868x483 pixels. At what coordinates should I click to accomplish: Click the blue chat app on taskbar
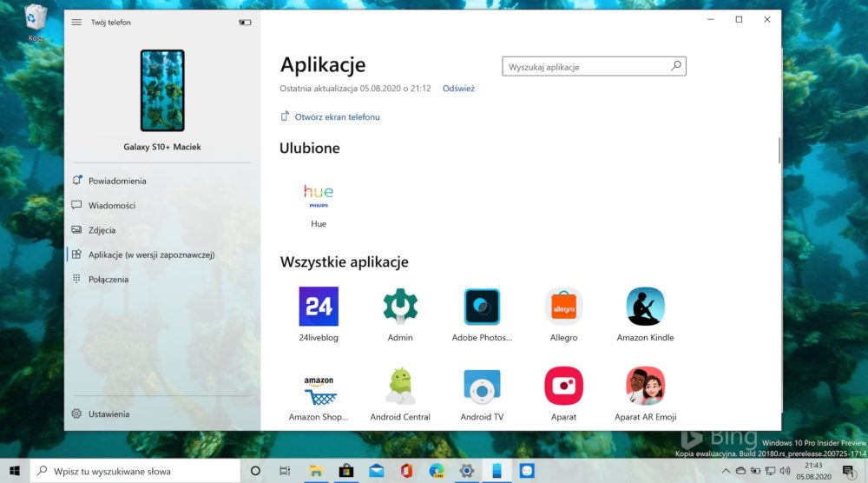pos(527,471)
